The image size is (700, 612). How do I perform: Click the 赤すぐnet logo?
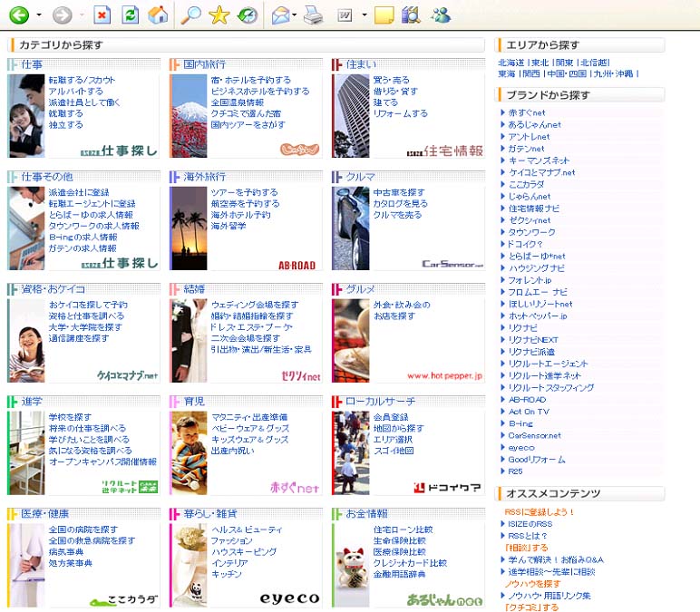pos(294,488)
